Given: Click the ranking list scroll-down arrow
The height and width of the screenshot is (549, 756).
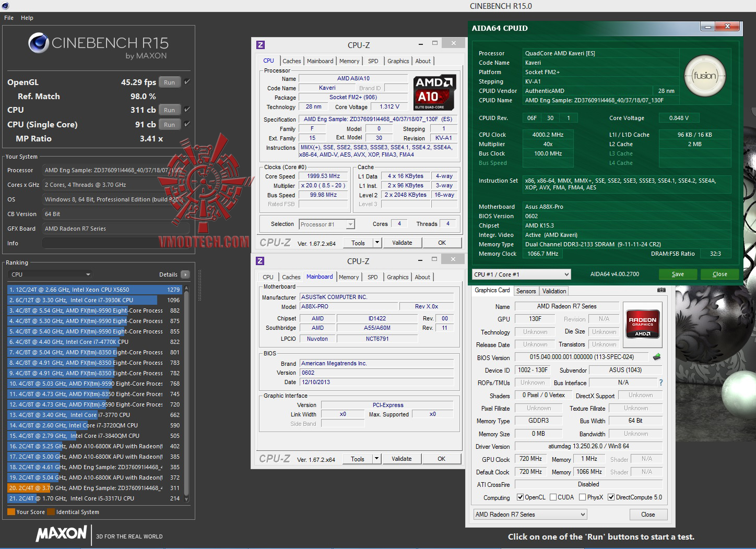Looking at the screenshot, I should (186, 499).
